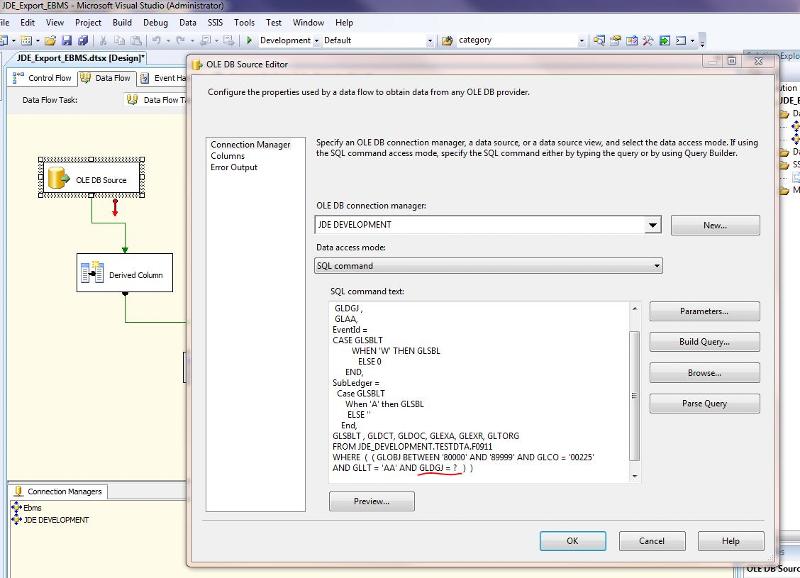The image size is (800, 578).
Task: Select the OLE DB Source component
Action: tap(91, 178)
